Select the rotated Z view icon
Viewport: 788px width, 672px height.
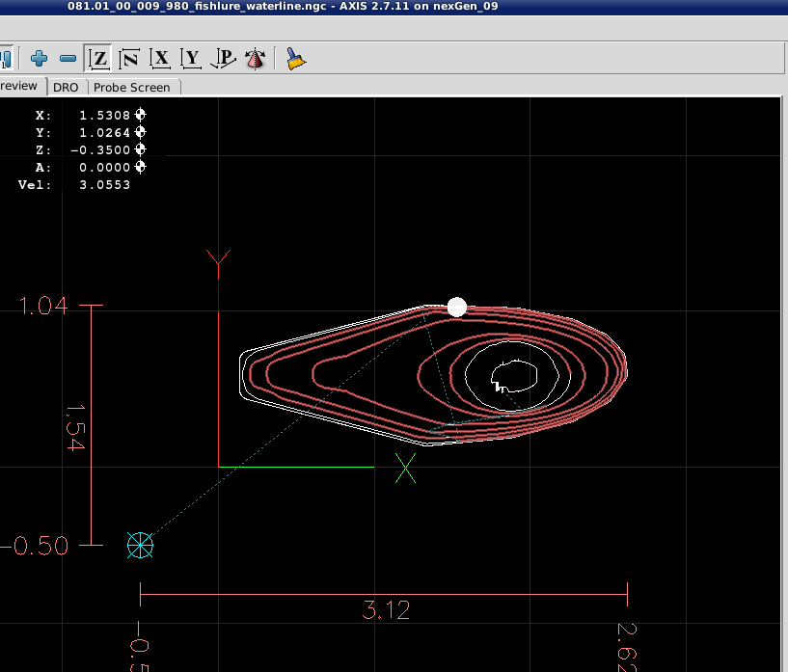(129, 59)
